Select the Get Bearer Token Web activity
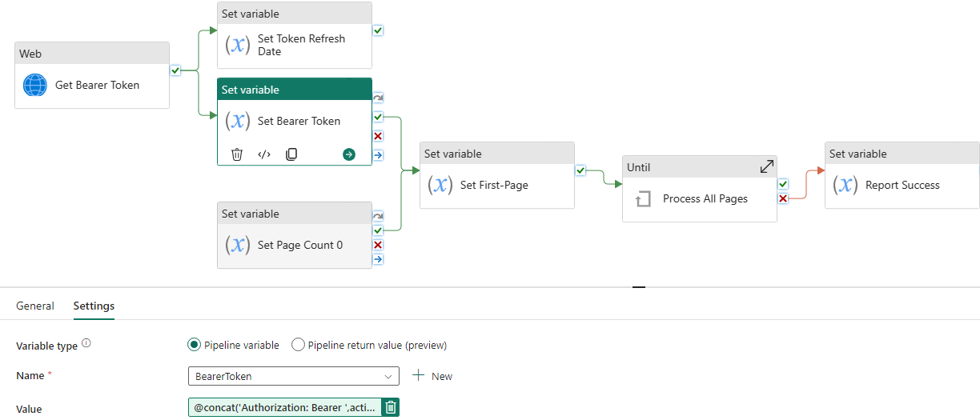The height and width of the screenshot is (420, 980). tap(92, 75)
